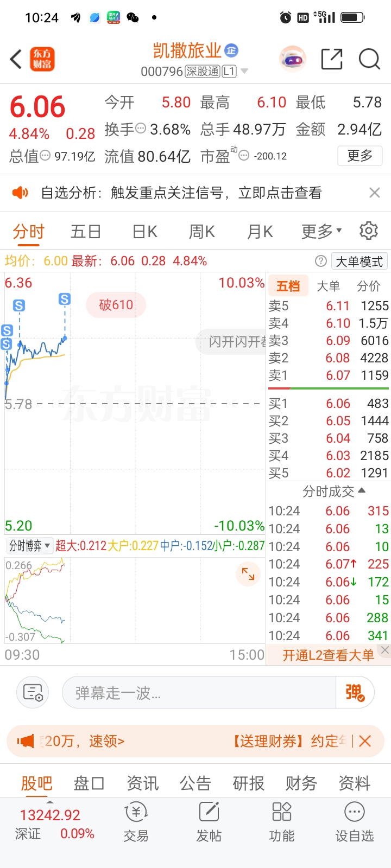Click the 更多 quote details button
The width and height of the screenshot is (391, 868).
(360, 156)
